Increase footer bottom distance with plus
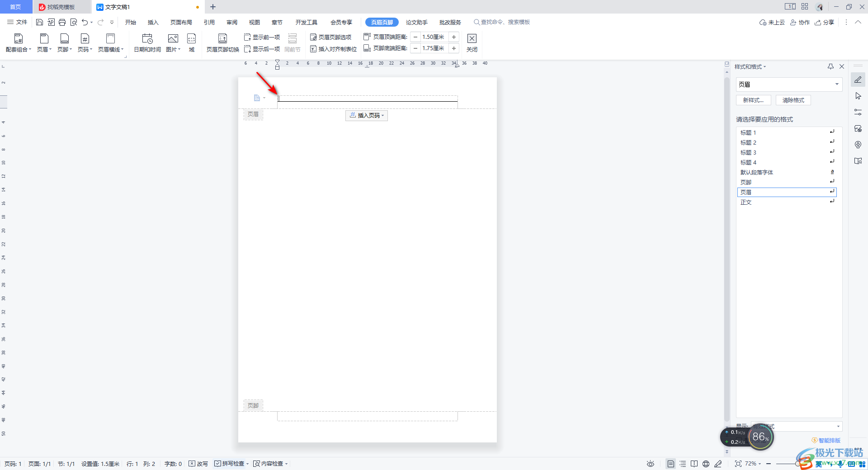This screenshot has width=868, height=470. click(454, 48)
